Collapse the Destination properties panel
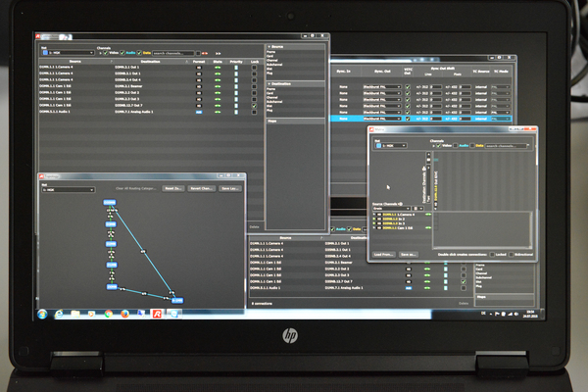The image size is (588, 392). [269, 84]
